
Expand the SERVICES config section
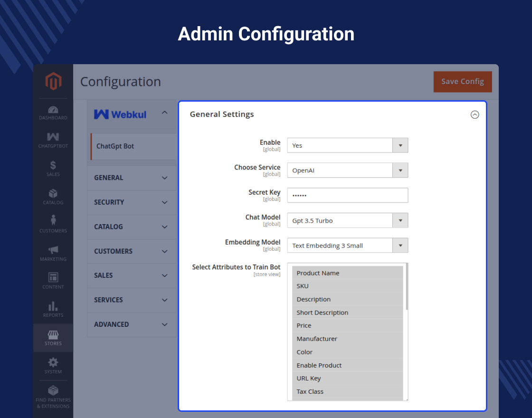132,300
